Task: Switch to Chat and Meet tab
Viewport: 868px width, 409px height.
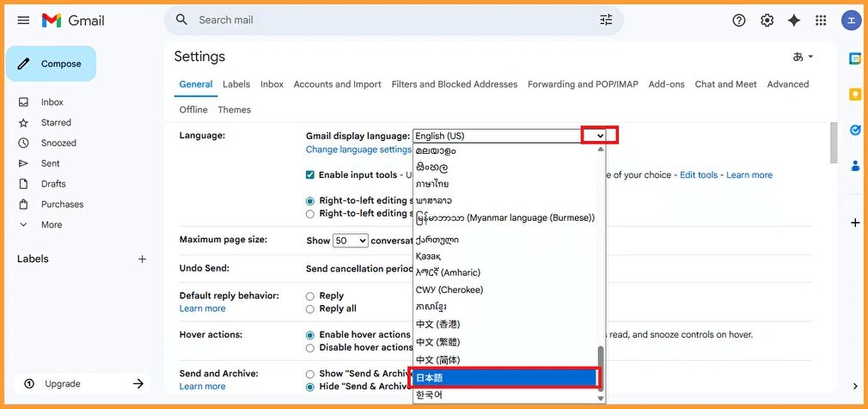Action: point(725,84)
